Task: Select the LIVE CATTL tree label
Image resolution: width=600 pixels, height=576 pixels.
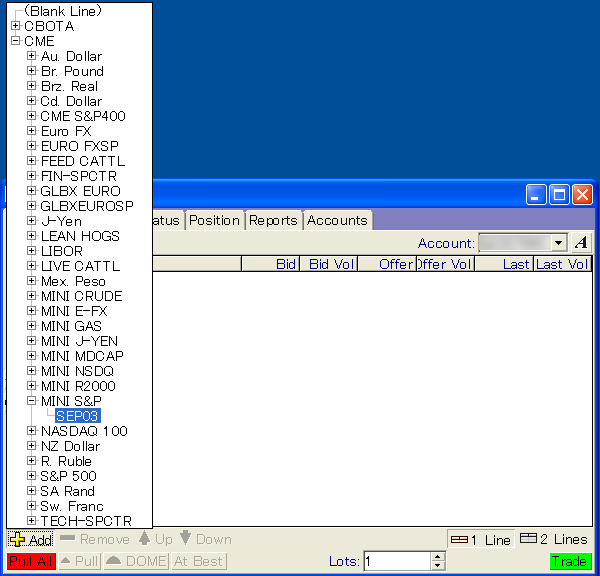Action: point(81,266)
